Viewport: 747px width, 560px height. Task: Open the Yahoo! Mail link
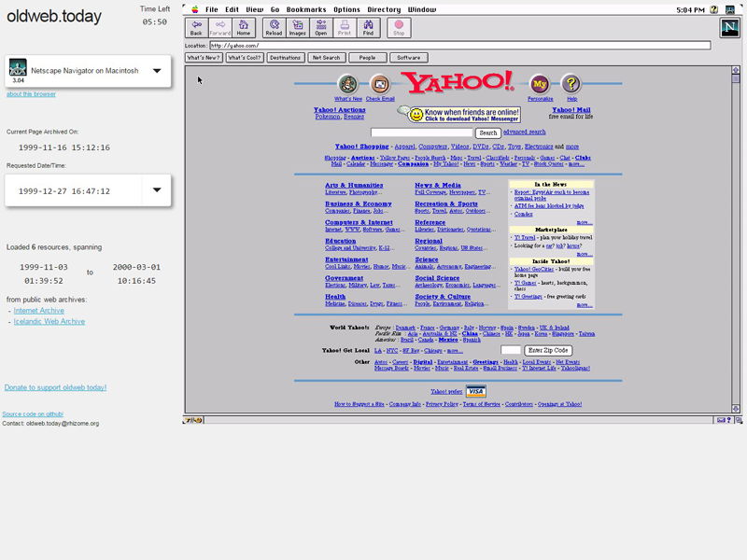pos(571,110)
